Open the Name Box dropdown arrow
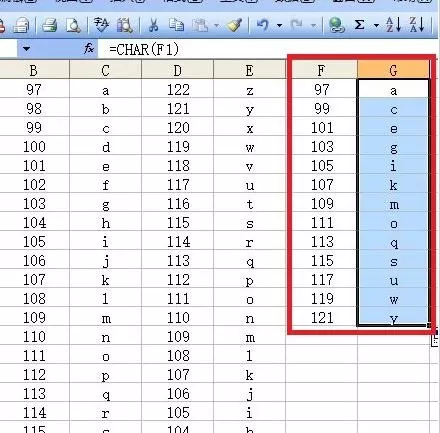The image size is (440, 433). [x=26, y=49]
